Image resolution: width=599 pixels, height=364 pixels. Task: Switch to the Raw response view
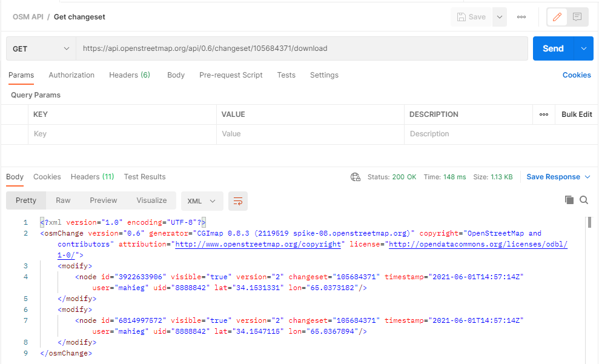tap(62, 200)
